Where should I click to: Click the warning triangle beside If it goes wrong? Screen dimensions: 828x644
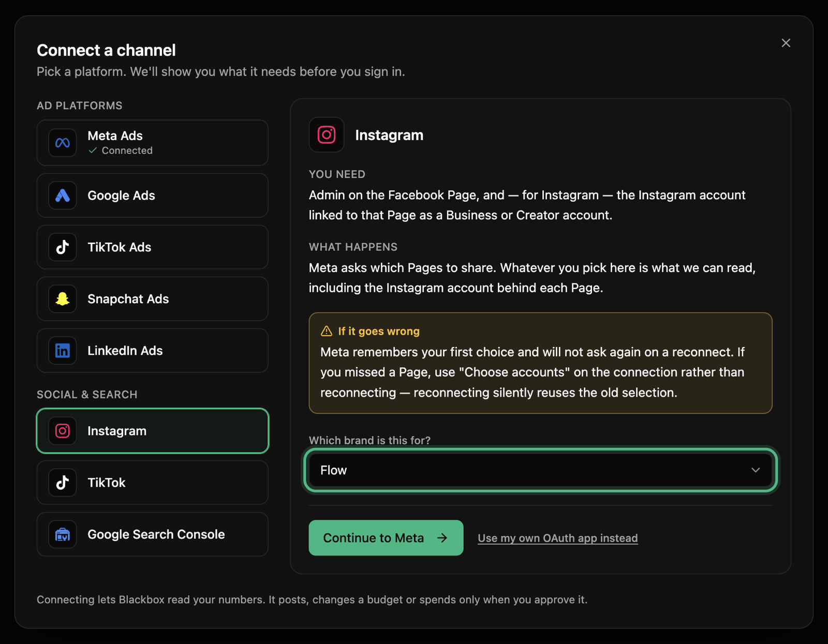(x=327, y=331)
